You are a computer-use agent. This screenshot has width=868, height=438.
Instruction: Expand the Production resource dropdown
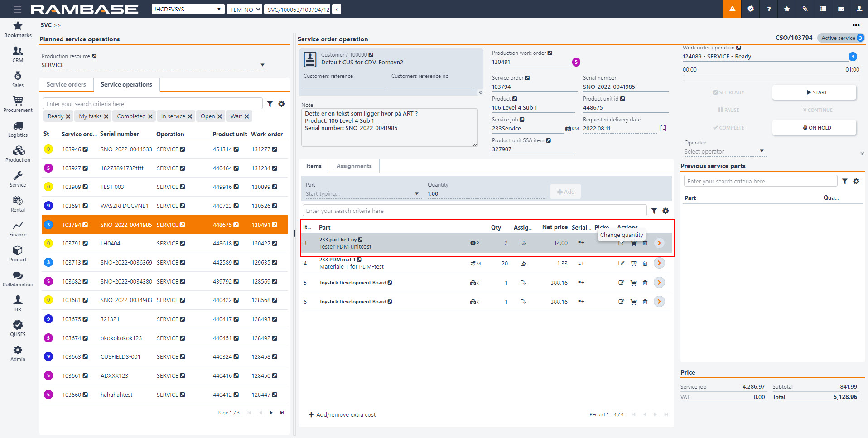tap(262, 65)
